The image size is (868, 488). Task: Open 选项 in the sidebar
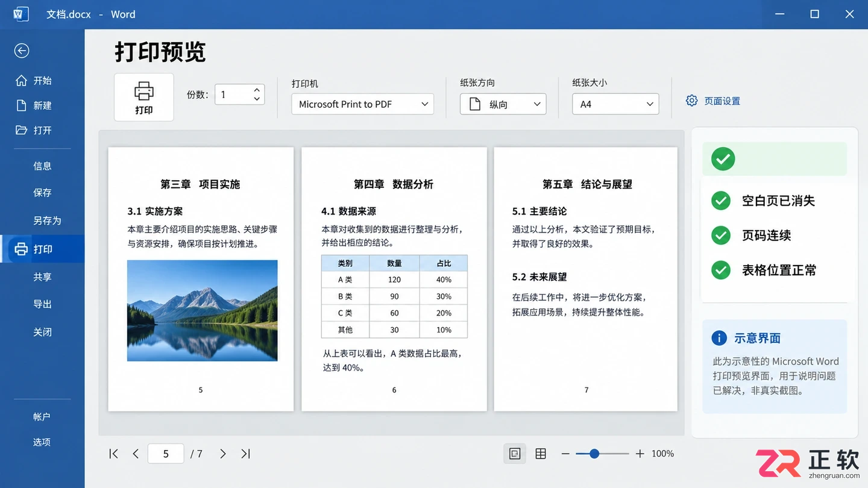pos(42,442)
